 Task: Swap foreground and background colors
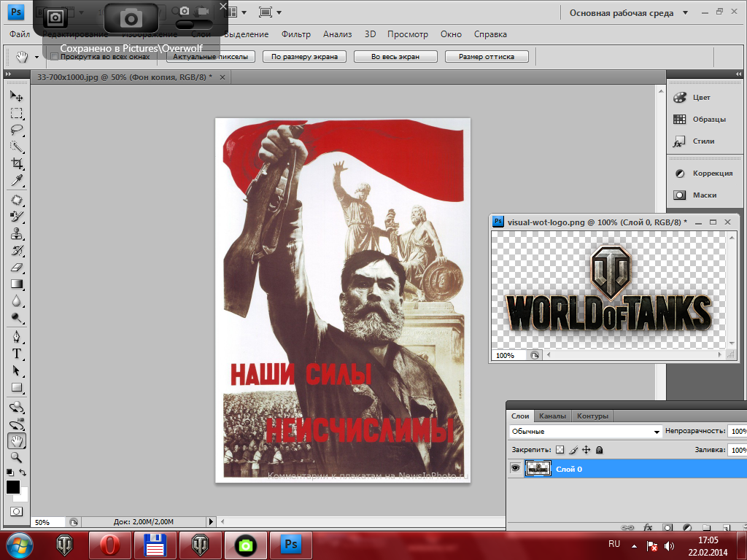click(x=23, y=472)
